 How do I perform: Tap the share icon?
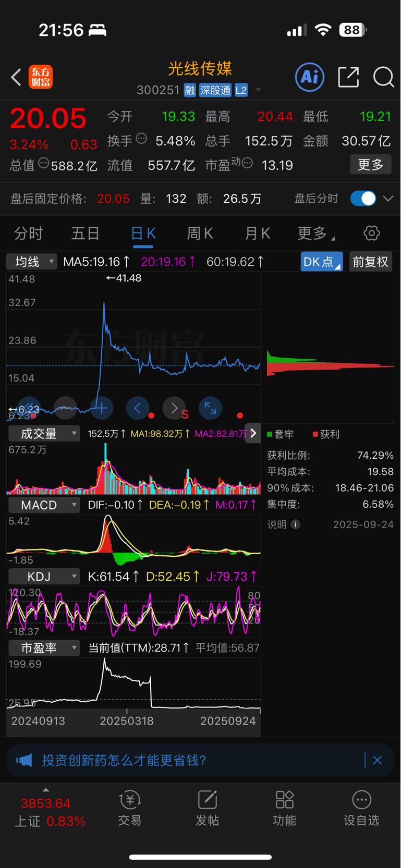pyautogui.click(x=348, y=77)
